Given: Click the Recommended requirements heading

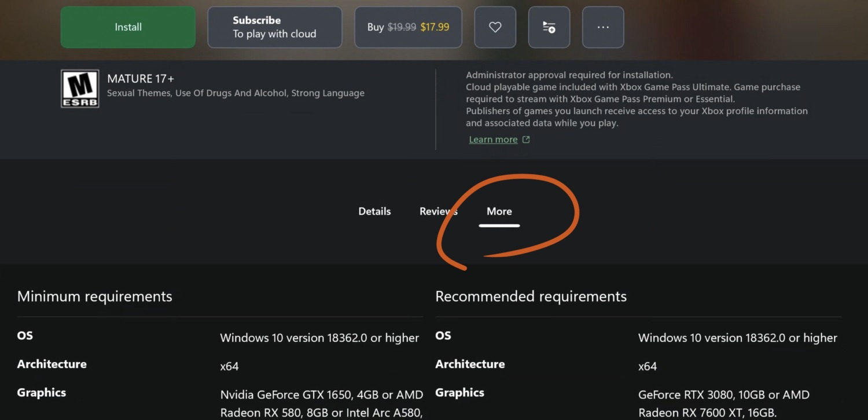Looking at the screenshot, I should [x=531, y=296].
